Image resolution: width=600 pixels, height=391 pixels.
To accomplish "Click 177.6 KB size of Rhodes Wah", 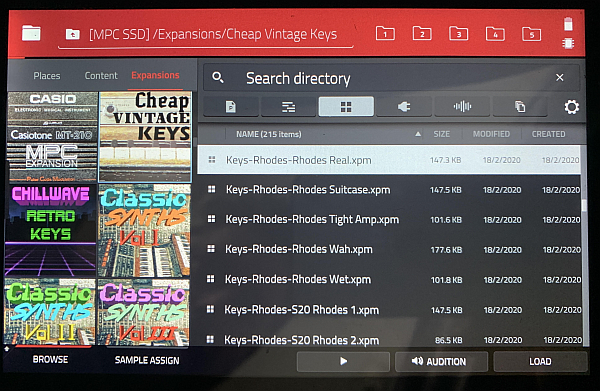I will tap(446, 250).
